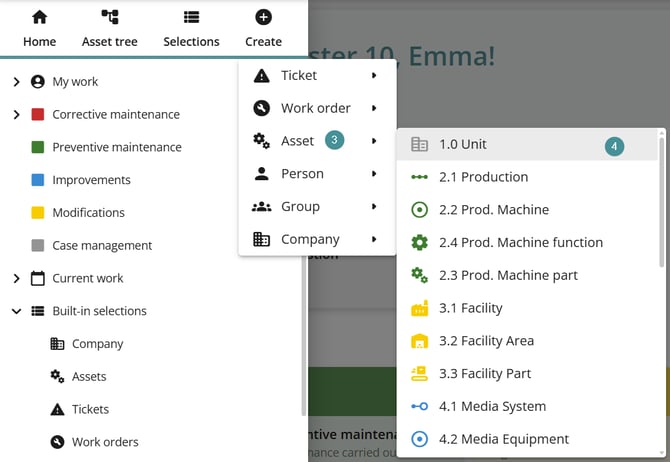Expand the Corrective maintenance node
The image size is (670, 462).
[16, 115]
